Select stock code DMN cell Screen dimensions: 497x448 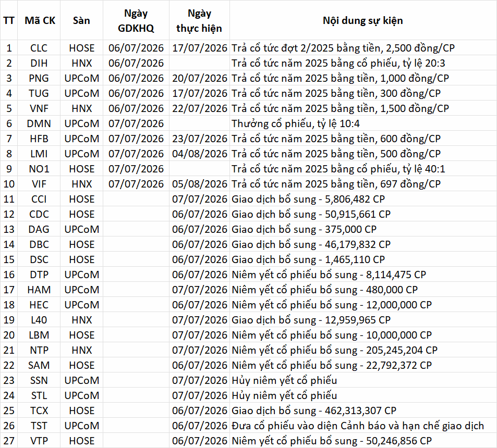coord(39,123)
